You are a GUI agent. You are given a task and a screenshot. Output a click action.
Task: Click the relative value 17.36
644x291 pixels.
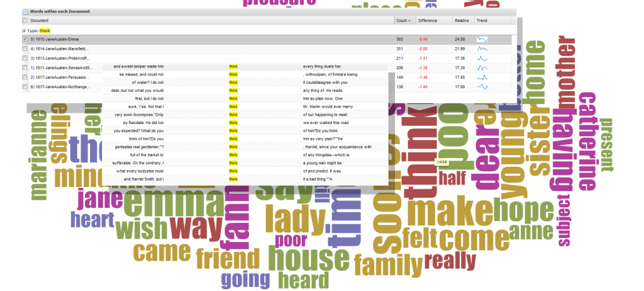(460, 58)
